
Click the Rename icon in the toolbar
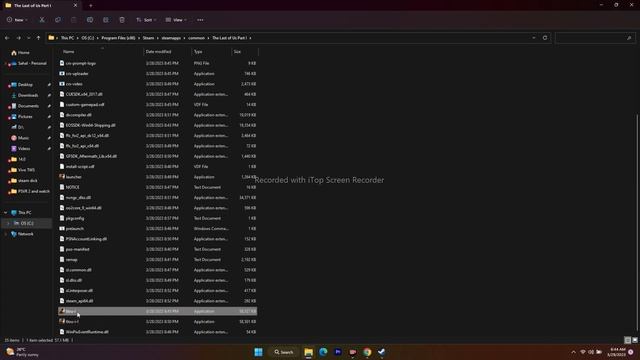(90, 20)
